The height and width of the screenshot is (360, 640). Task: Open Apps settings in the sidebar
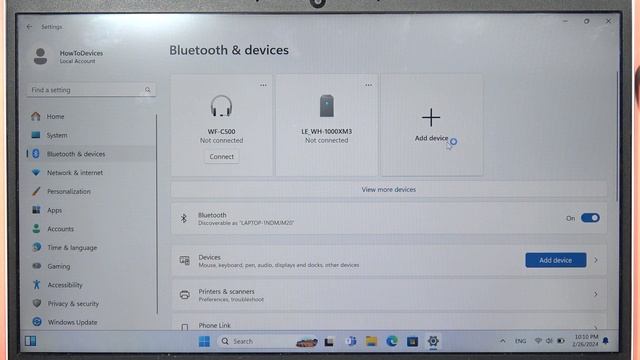pos(90,210)
